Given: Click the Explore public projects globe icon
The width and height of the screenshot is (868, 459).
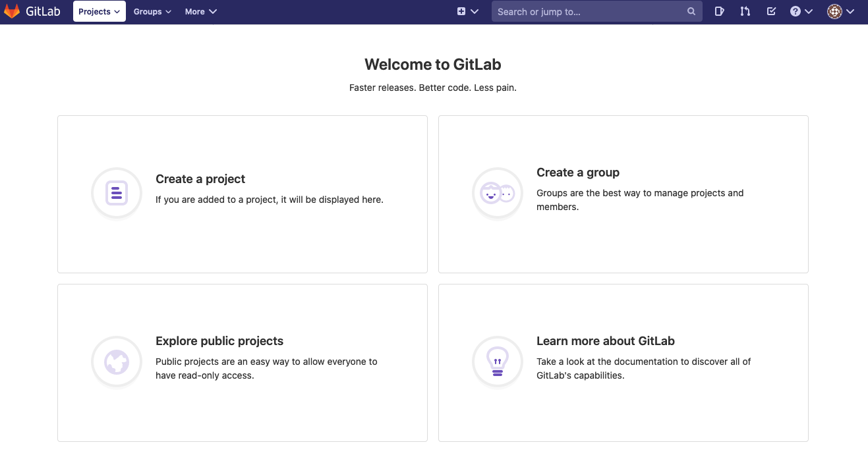Looking at the screenshot, I should [x=116, y=362].
